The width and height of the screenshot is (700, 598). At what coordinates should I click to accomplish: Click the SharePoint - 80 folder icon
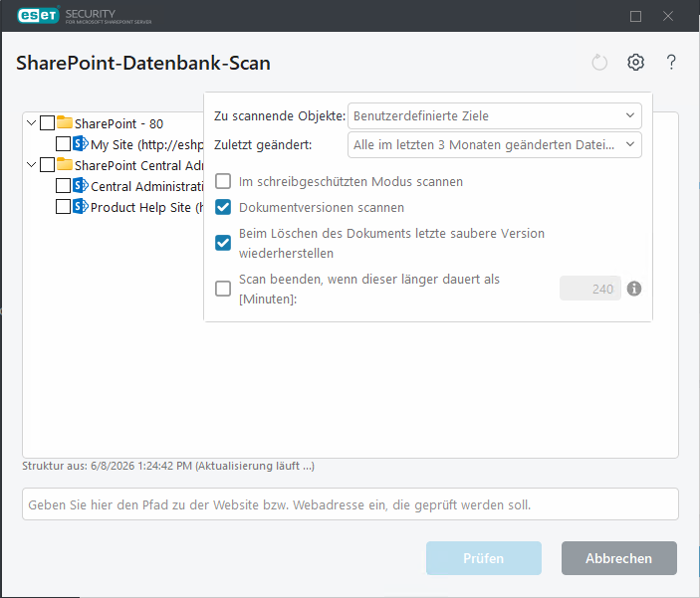65,122
